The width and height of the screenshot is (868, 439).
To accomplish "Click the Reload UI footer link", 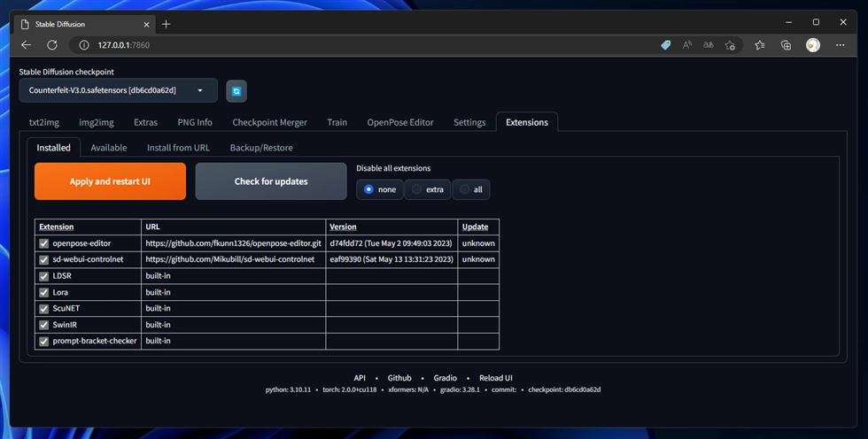I will 496,378.
